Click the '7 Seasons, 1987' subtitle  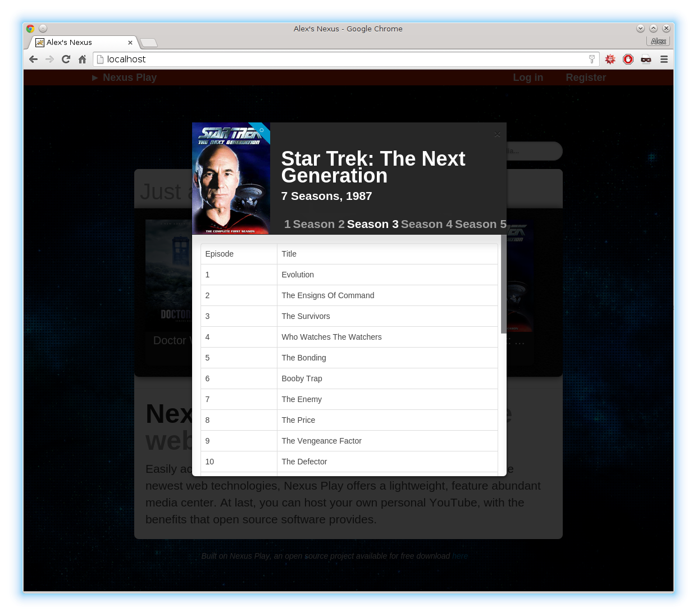coord(326,196)
